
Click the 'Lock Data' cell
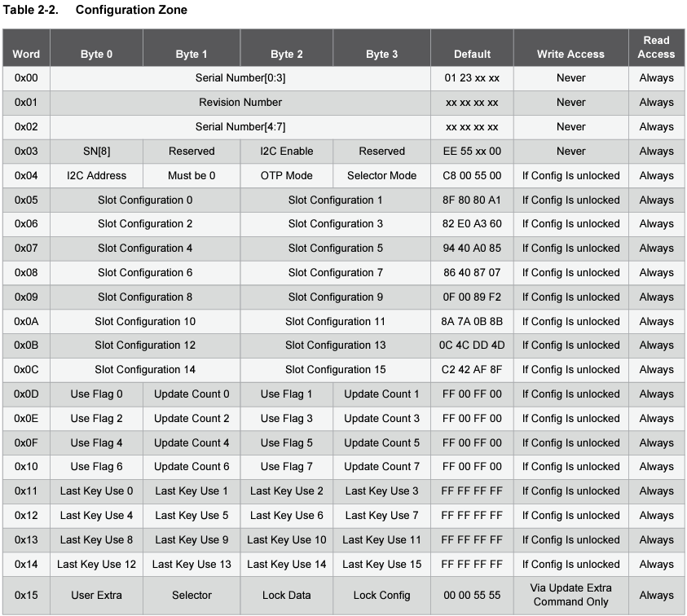point(287,596)
